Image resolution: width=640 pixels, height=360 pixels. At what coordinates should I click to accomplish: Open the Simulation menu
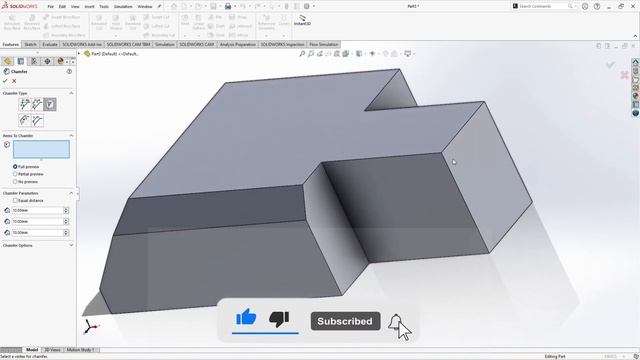point(123,7)
